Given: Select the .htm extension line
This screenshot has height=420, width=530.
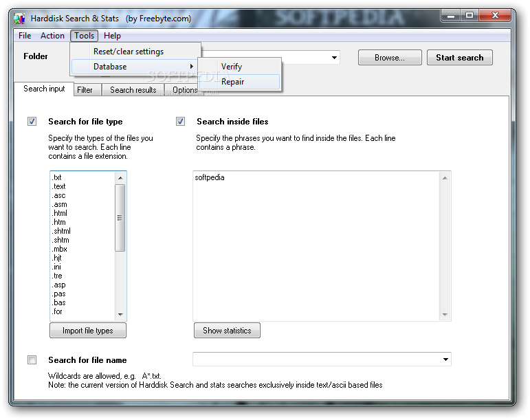Looking at the screenshot, I should click(59, 222).
